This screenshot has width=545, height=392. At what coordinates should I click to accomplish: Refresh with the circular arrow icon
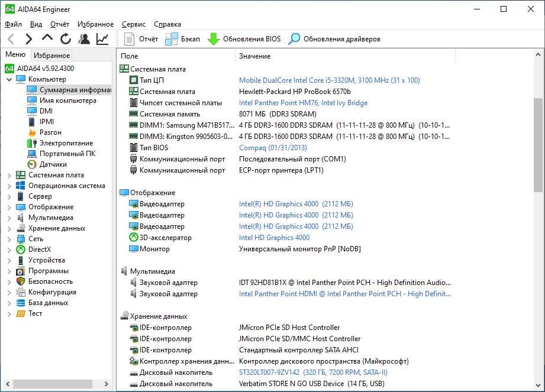point(65,39)
